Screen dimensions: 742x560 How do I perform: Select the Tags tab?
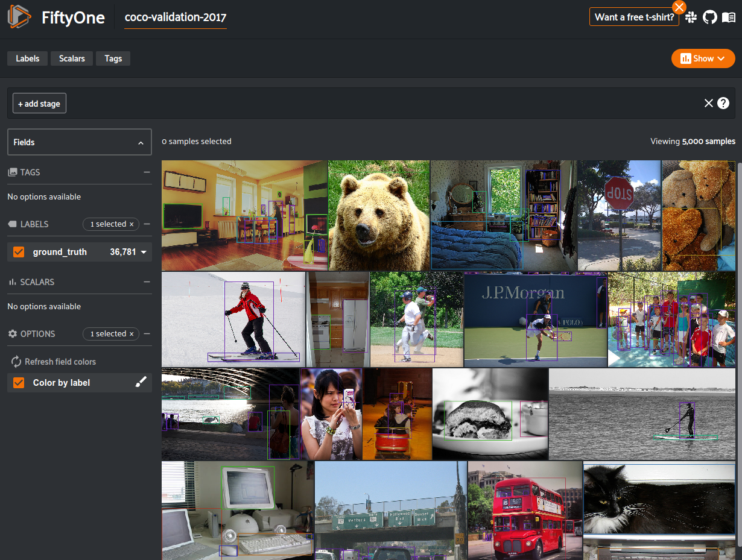pyautogui.click(x=113, y=58)
